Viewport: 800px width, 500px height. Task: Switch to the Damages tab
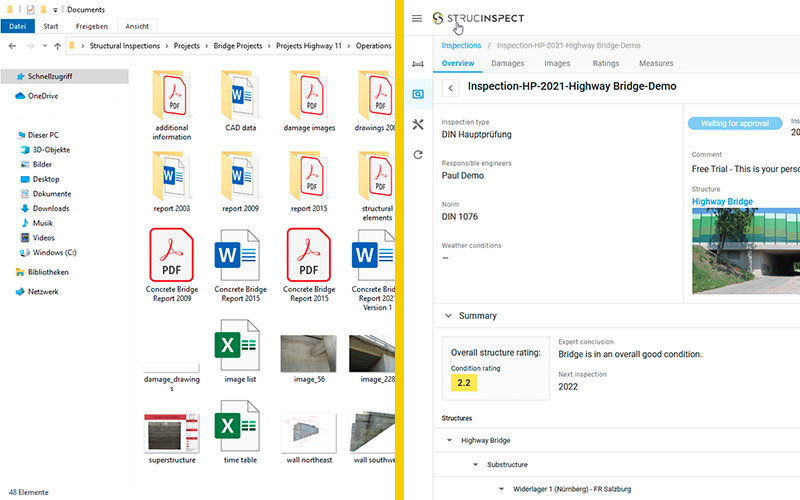coord(508,63)
